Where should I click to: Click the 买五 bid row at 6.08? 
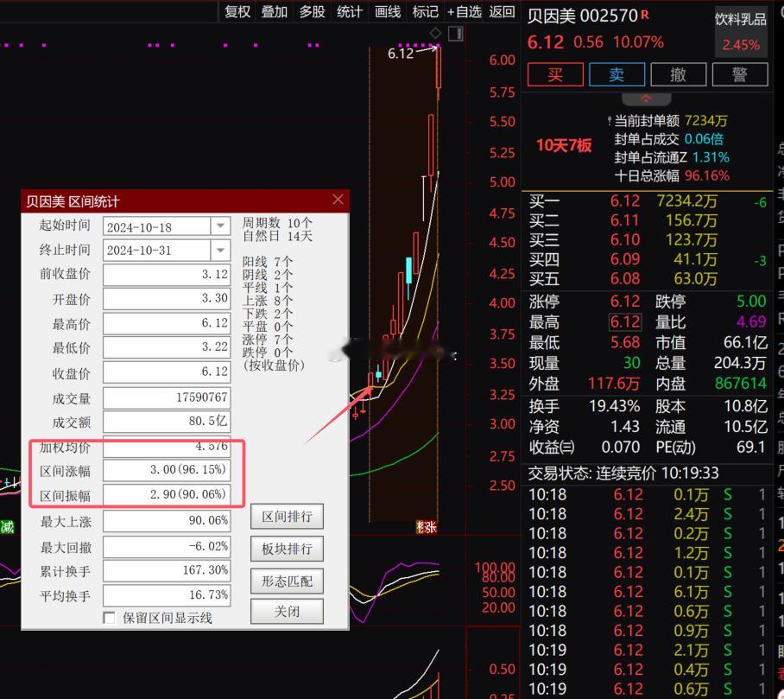648,279
